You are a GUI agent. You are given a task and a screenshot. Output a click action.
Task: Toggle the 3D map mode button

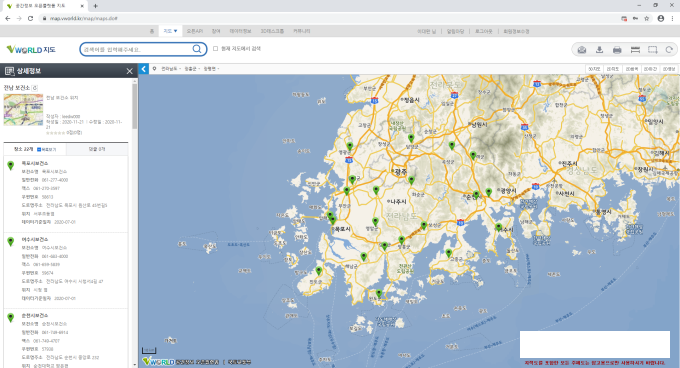(x=594, y=69)
